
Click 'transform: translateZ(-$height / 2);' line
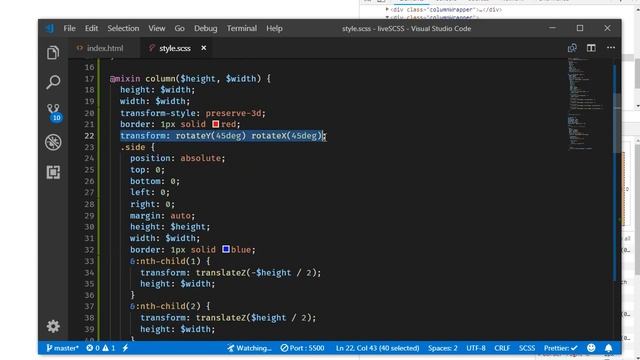[x=231, y=272]
